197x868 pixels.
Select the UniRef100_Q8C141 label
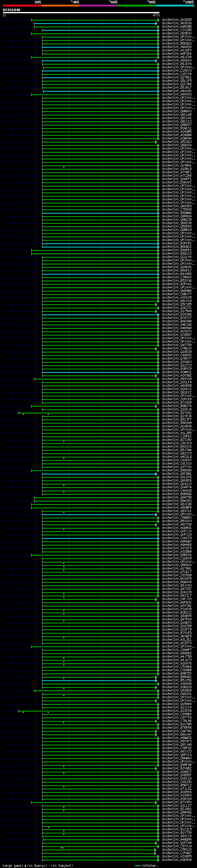tap(177, 118)
